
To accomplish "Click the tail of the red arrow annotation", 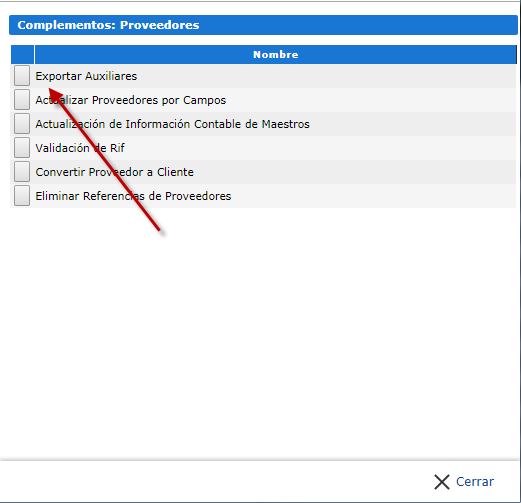I will pos(159,229).
